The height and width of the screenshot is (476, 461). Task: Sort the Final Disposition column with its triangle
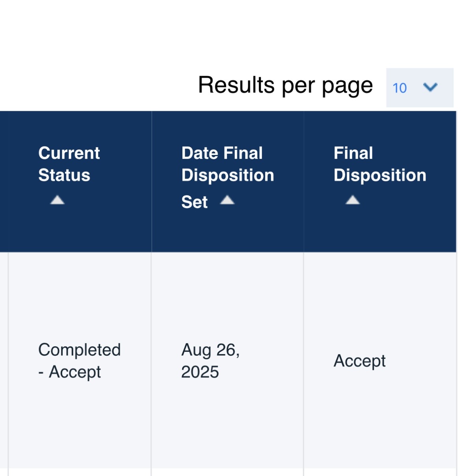coord(353,200)
